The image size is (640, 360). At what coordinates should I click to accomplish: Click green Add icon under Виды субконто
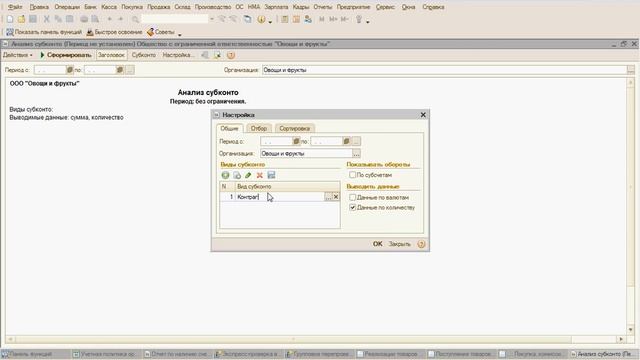click(225, 175)
